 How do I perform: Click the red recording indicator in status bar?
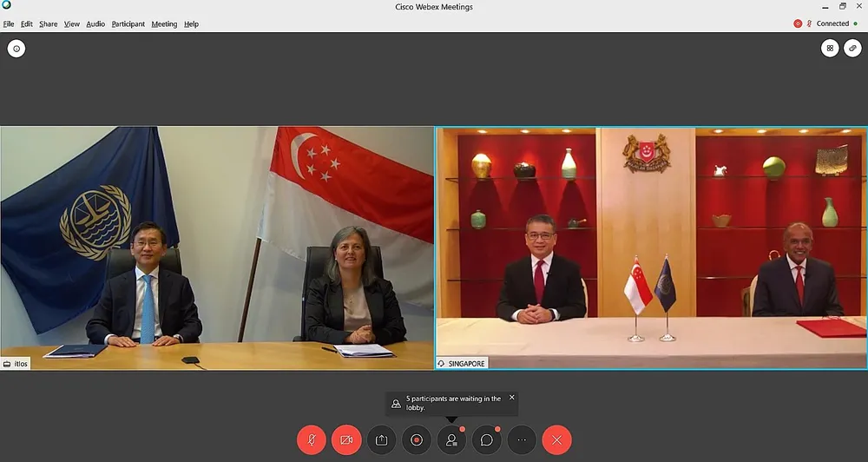pos(798,23)
